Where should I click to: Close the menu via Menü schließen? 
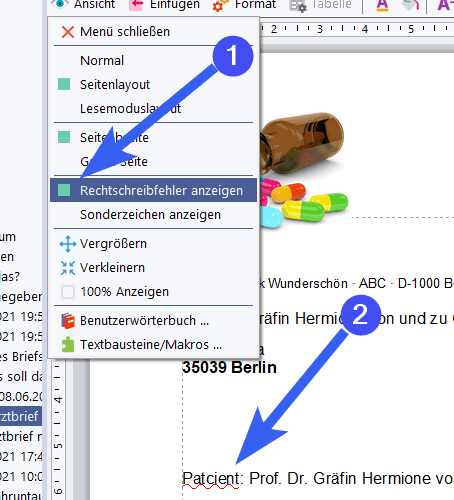coord(153,32)
